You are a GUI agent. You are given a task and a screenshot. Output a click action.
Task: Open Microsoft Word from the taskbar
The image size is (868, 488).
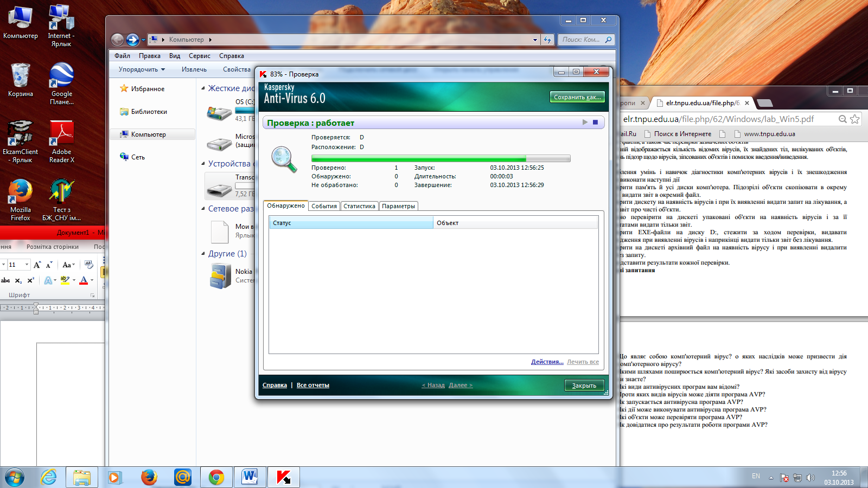click(x=250, y=477)
